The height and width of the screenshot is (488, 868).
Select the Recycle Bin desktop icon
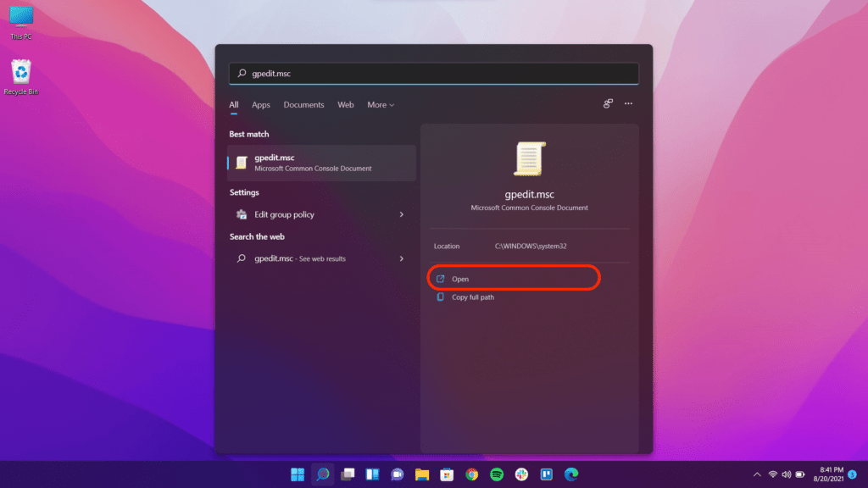pyautogui.click(x=21, y=77)
